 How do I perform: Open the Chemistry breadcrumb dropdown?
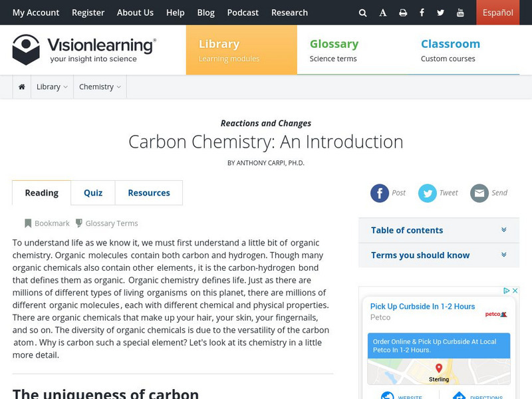click(x=100, y=86)
